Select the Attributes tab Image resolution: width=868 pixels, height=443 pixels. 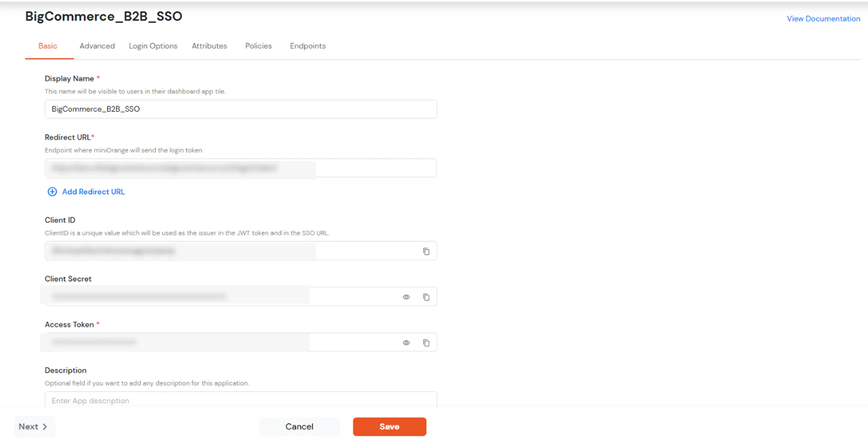(x=209, y=46)
